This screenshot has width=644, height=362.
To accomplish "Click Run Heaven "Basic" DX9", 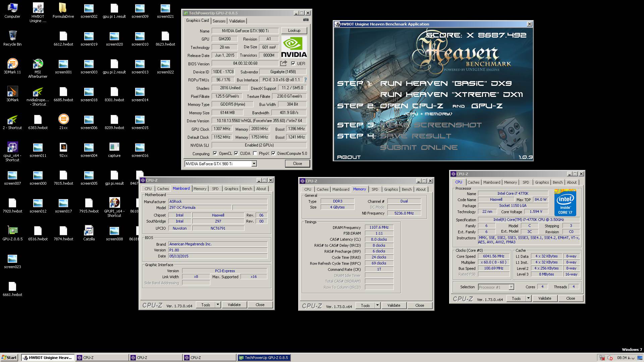I will (446, 83).
